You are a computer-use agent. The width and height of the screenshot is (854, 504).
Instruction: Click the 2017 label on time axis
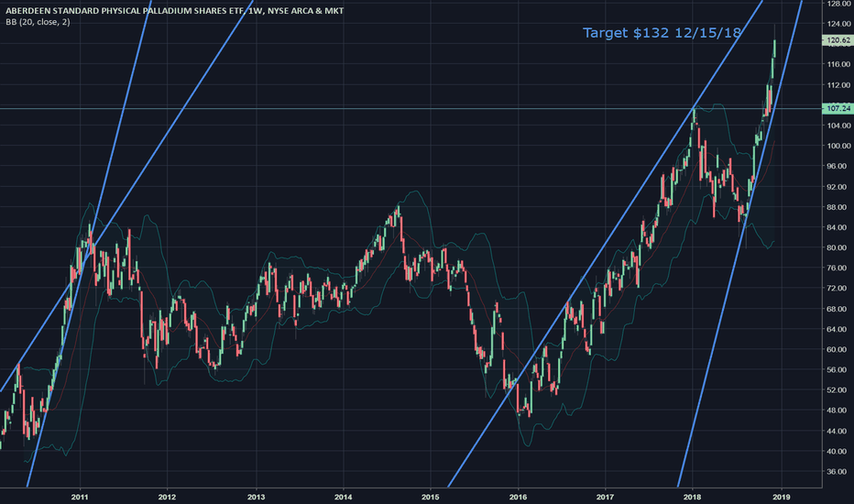click(x=605, y=497)
